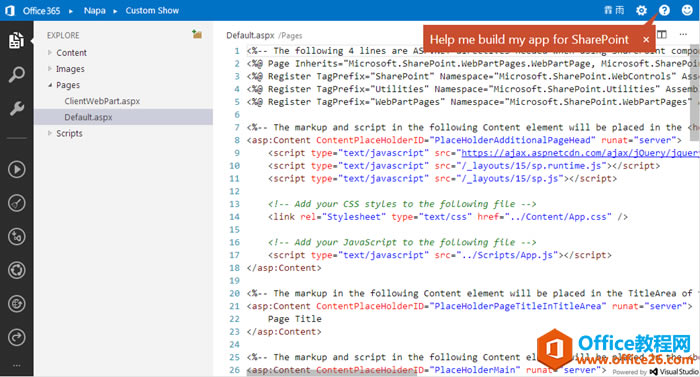This screenshot has width=700, height=377.
Task: Select the Search magnifier icon in sidebar
Action: coord(17,74)
